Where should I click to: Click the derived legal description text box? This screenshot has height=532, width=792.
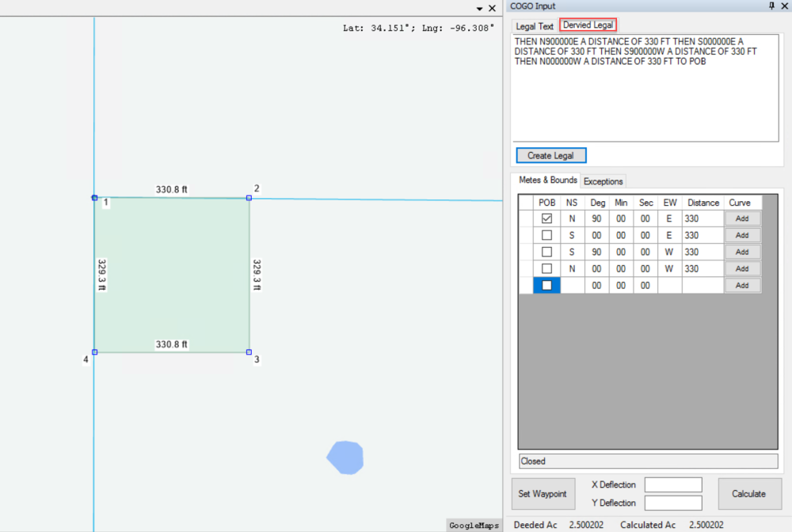[645, 88]
